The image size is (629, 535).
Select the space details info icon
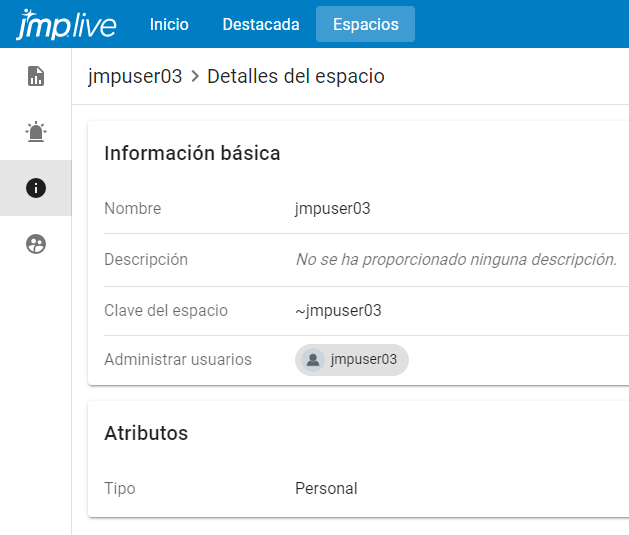pyautogui.click(x=36, y=188)
